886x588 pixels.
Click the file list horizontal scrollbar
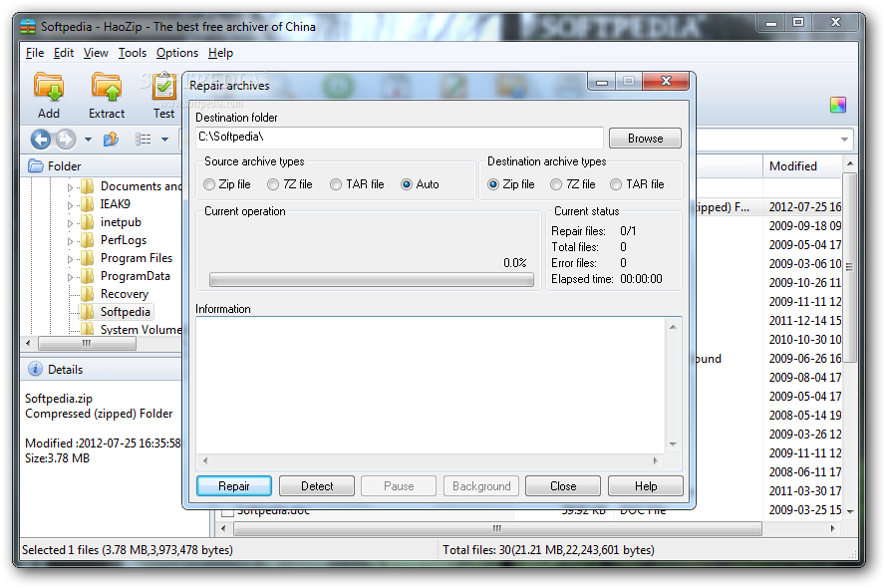click(497, 528)
